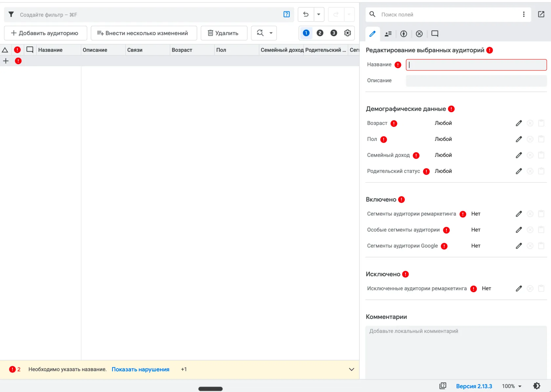
Task: Click Добавить аудиторию button
Action: click(46, 33)
